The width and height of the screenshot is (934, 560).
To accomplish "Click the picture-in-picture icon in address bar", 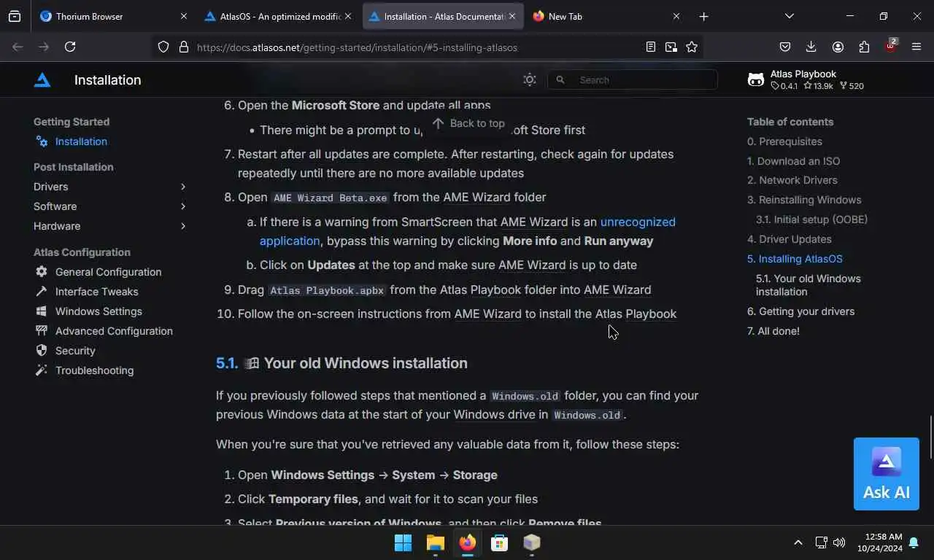I will coord(671,47).
